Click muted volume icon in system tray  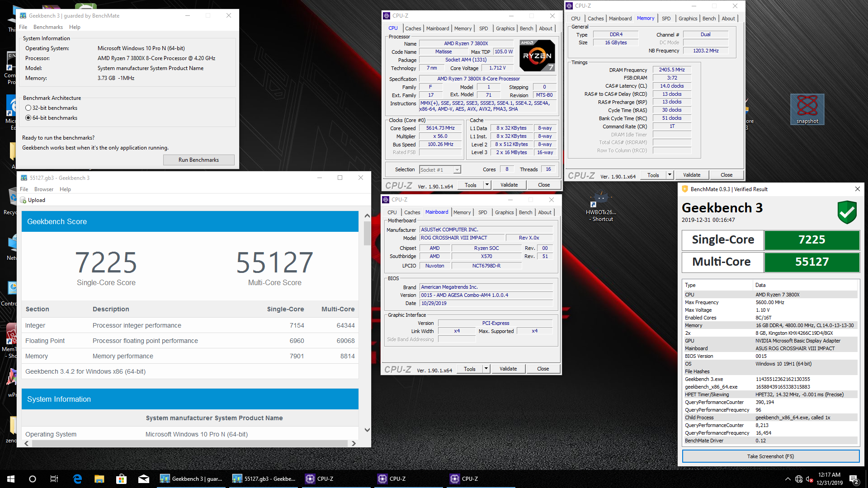click(810, 479)
